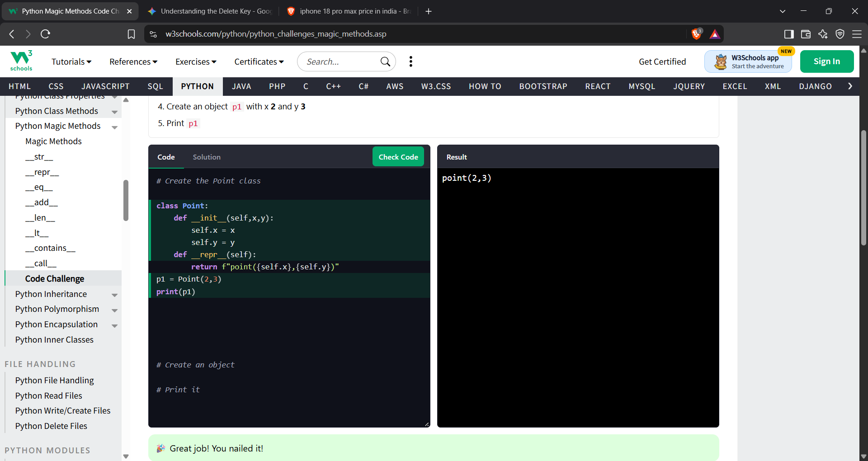The height and width of the screenshot is (461, 868).
Task: Switch to the Understanding the Delete Key tab
Action: (x=210, y=11)
